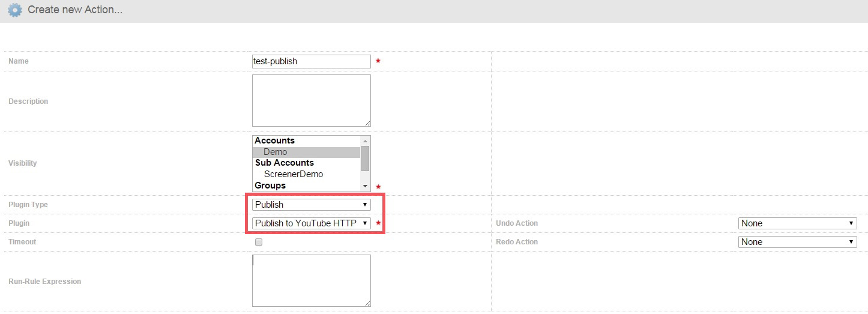
Task: Click the Run-Rule Expression label
Action: pyautogui.click(x=45, y=282)
